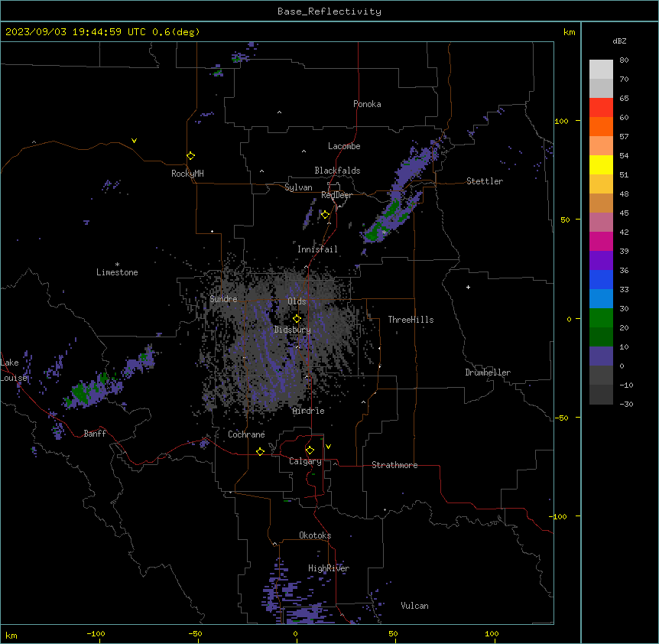Screen dimensions: 659x644
Task: Select the Limestone label
Action: click(x=117, y=272)
